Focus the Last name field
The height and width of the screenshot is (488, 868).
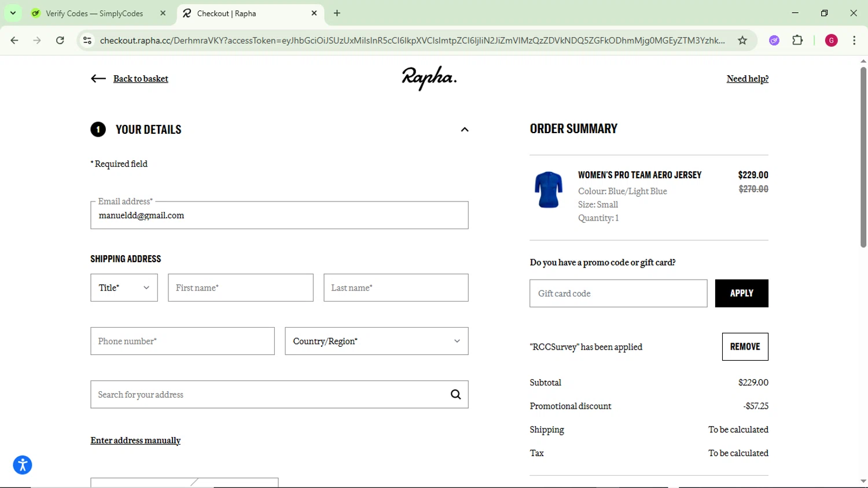396,288
